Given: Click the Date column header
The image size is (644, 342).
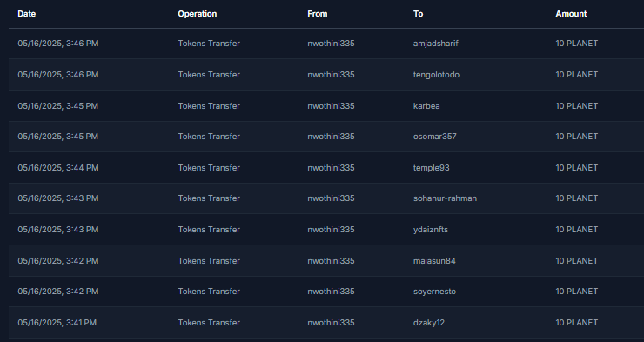Looking at the screenshot, I should click(27, 14).
